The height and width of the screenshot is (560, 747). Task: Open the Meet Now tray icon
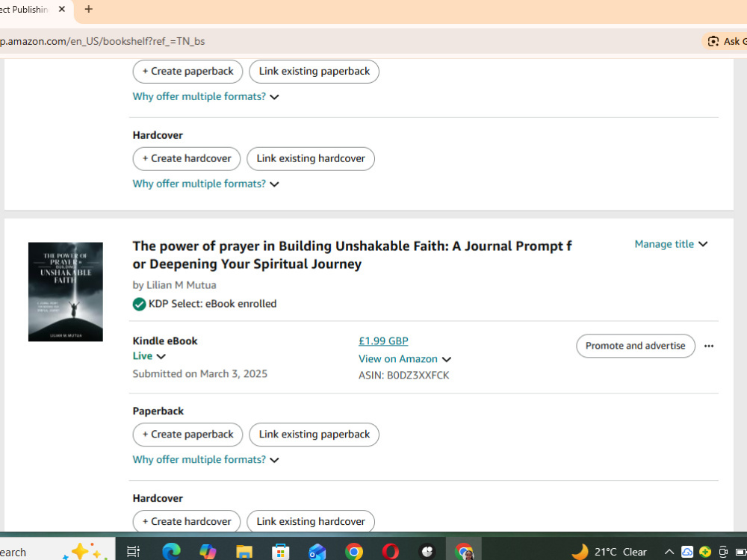722,552
